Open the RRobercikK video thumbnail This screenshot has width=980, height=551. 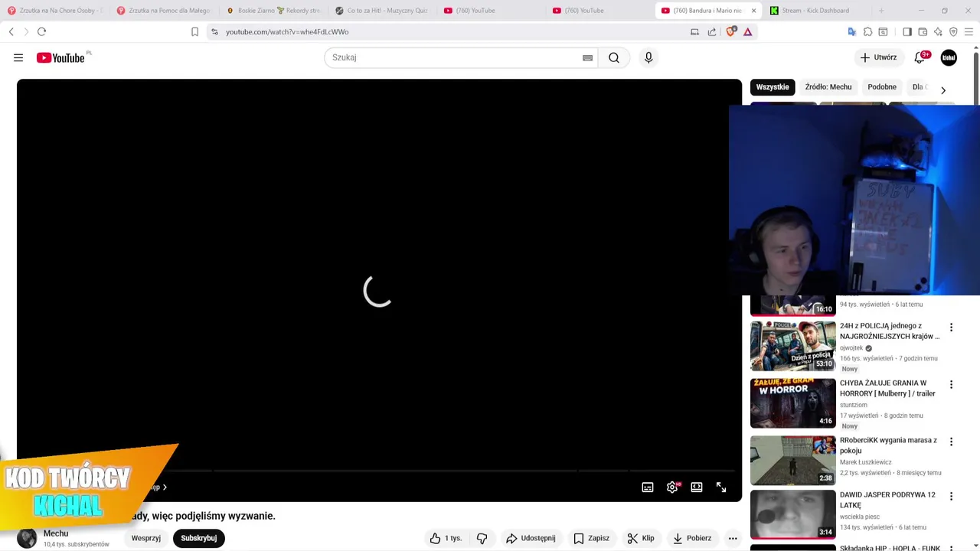click(x=793, y=461)
